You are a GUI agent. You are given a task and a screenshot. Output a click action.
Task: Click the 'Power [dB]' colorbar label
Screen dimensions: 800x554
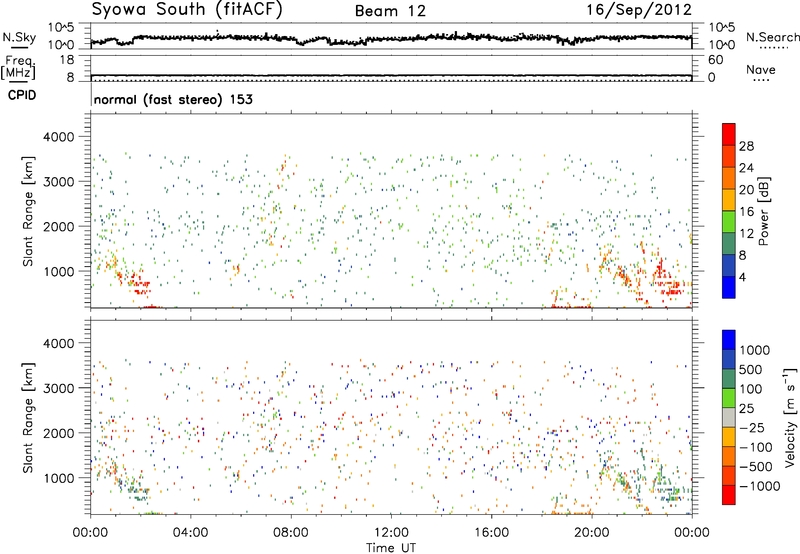(764, 211)
